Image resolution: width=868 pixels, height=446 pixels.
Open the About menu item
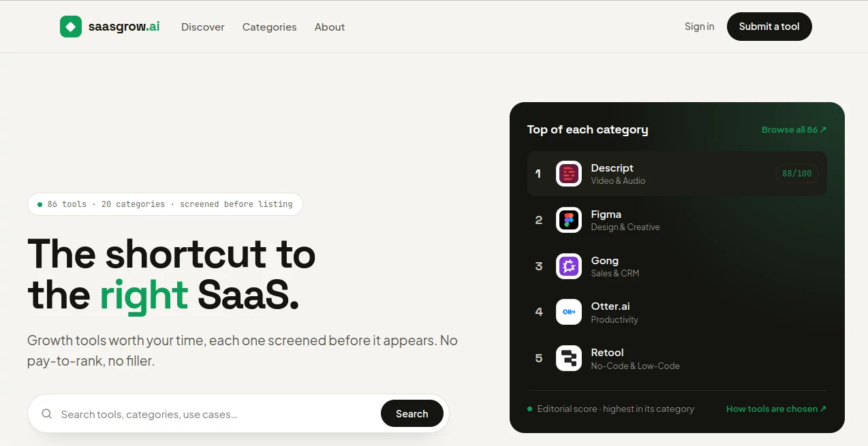tap(330, 27)
